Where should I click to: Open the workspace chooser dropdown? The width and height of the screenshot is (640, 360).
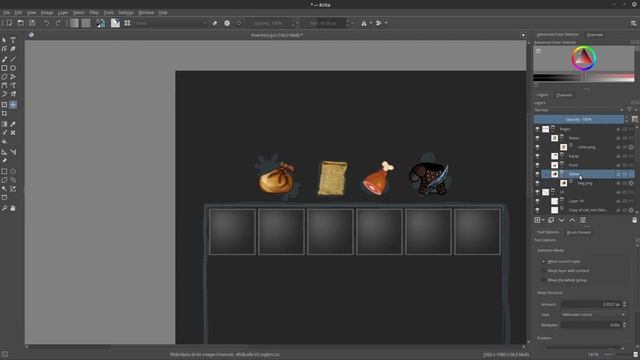pyautogui.click(x=633, y=23)
